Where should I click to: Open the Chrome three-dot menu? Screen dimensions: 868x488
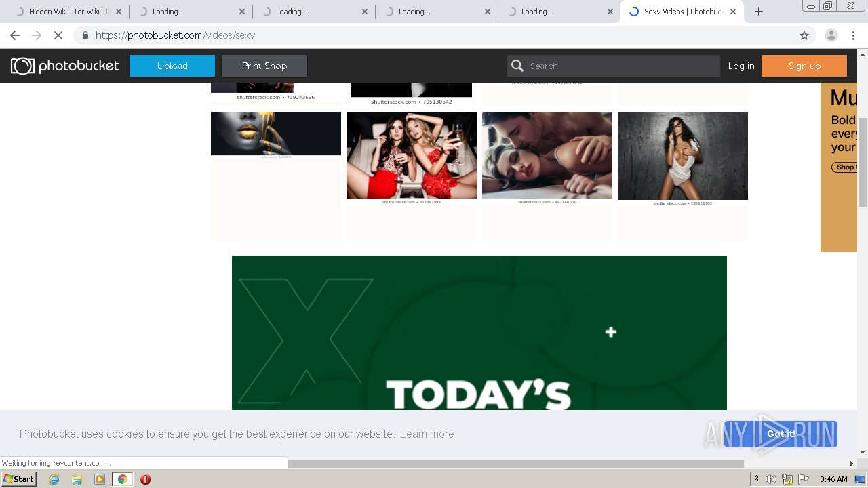[854, 35]
